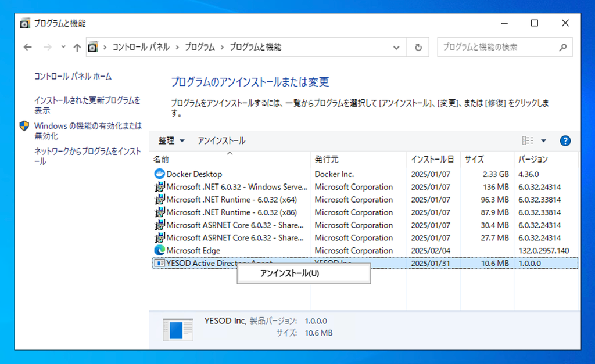Screen dimensions: 595x364
Task: Click the view layout icon in toolbar
Action: click(528, 140)
